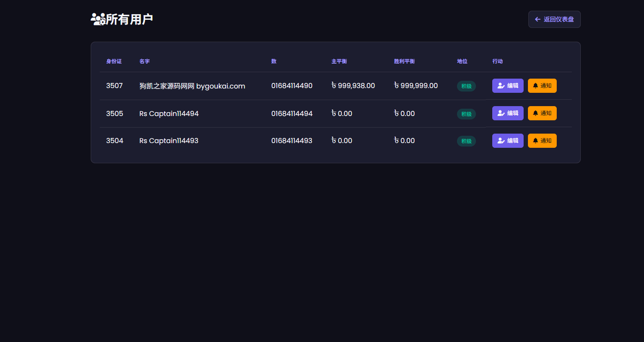Image resolution: width=644 pixels, height=342 pixels.
Task: Edit user 3504 with the 编辑 button
Action: point(508,140)
